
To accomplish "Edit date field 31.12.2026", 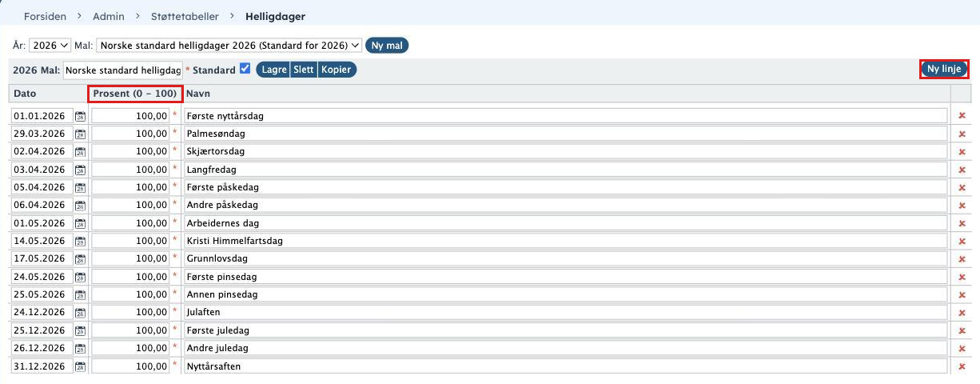I will (x=42, y=366).
